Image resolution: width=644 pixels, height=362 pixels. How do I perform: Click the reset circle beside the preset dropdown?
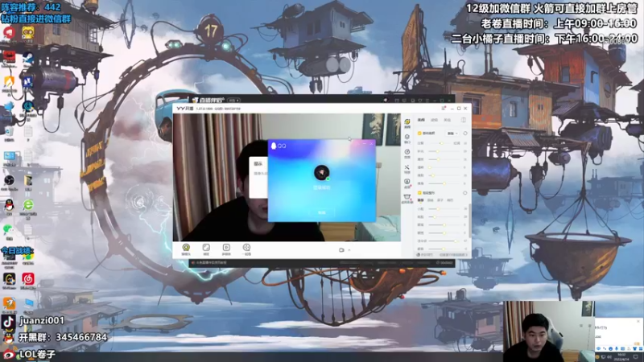click(x=465, y=134)
